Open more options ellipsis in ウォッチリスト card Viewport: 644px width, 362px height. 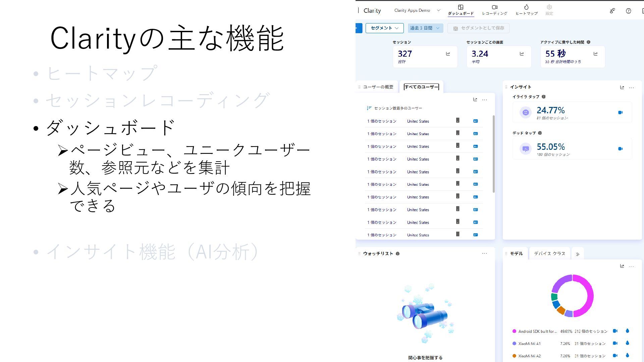[484, 253]
